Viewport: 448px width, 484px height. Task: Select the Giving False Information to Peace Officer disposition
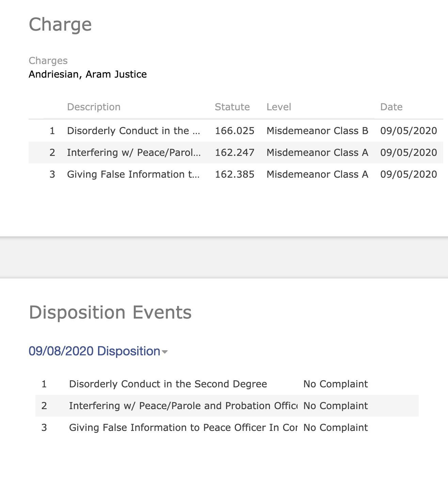(183, 427)
